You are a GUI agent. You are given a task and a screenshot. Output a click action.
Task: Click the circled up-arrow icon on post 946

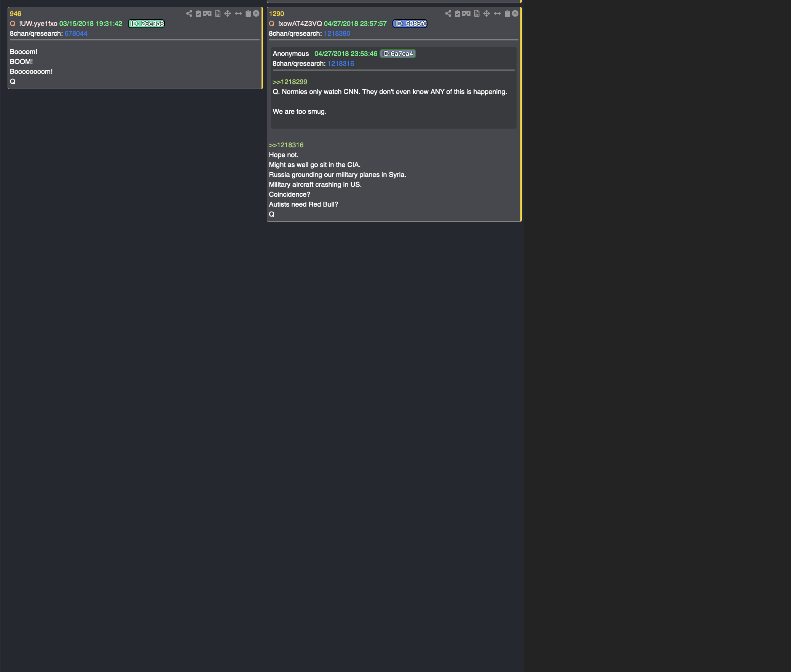pos(256,14)
